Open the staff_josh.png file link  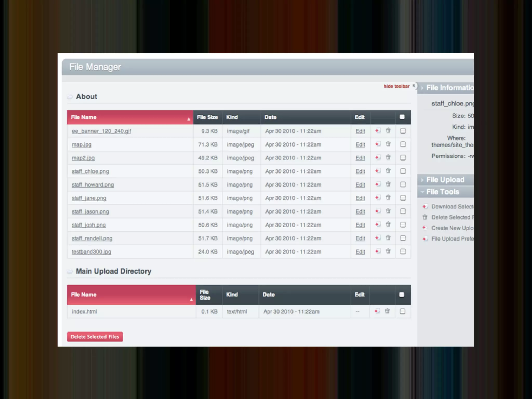click(x=89, y=225)
